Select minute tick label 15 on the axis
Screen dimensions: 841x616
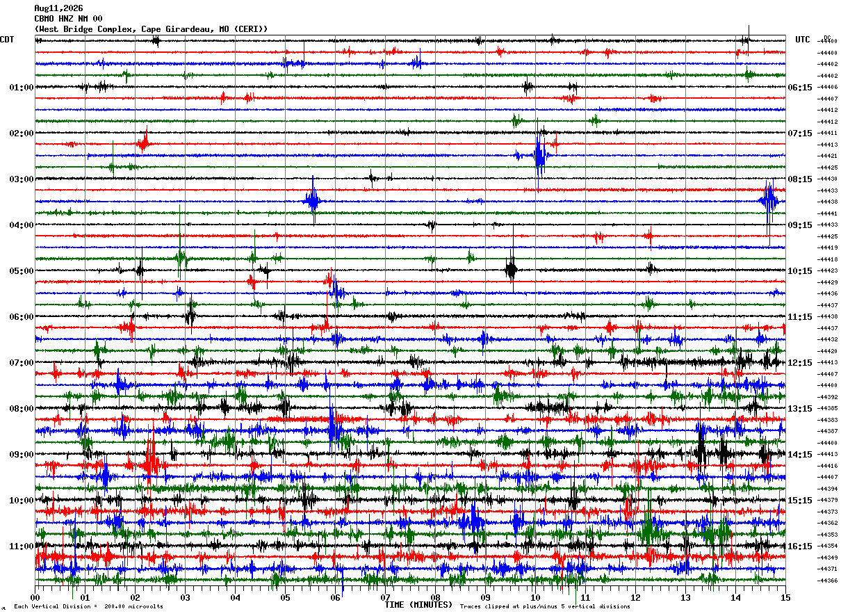[x=785, y=598]
